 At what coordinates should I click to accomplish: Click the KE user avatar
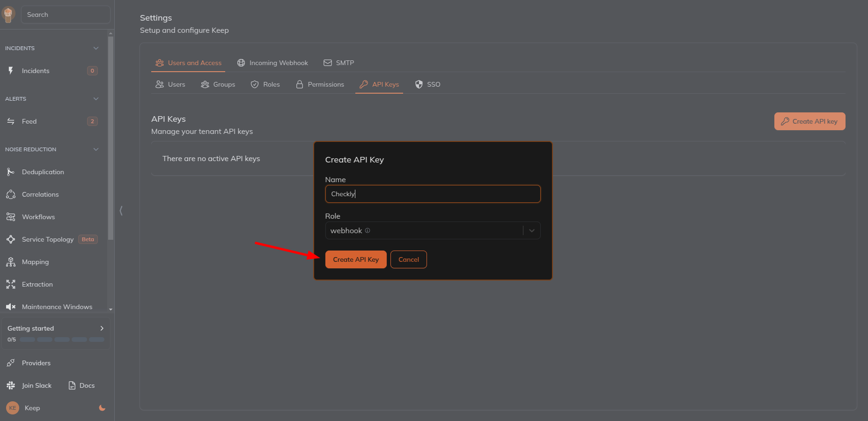(13, 408)
